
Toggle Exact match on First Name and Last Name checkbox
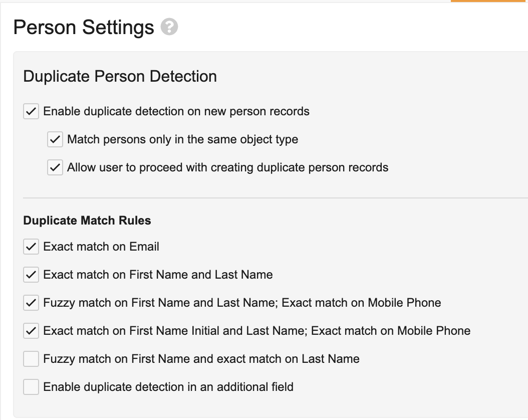click(31, 275)
